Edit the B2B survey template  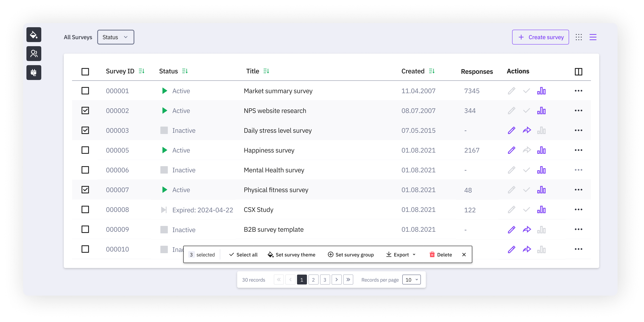coord(512,229)
